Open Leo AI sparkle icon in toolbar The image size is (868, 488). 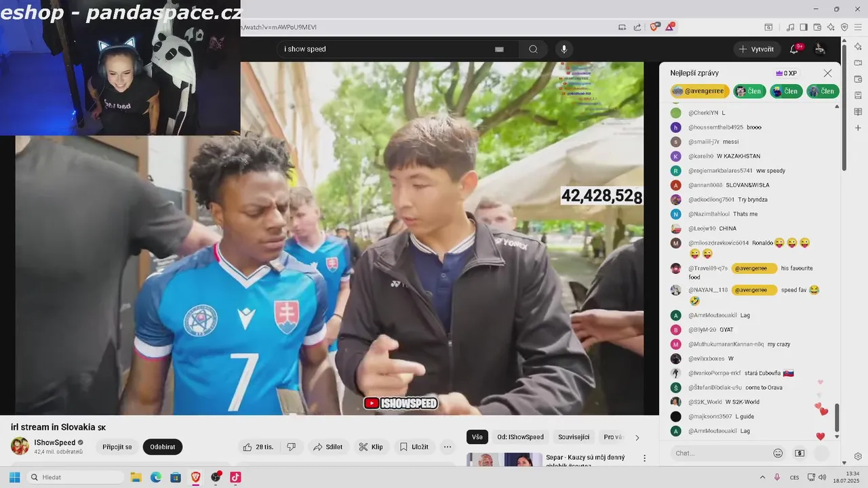tap(831, 27)
